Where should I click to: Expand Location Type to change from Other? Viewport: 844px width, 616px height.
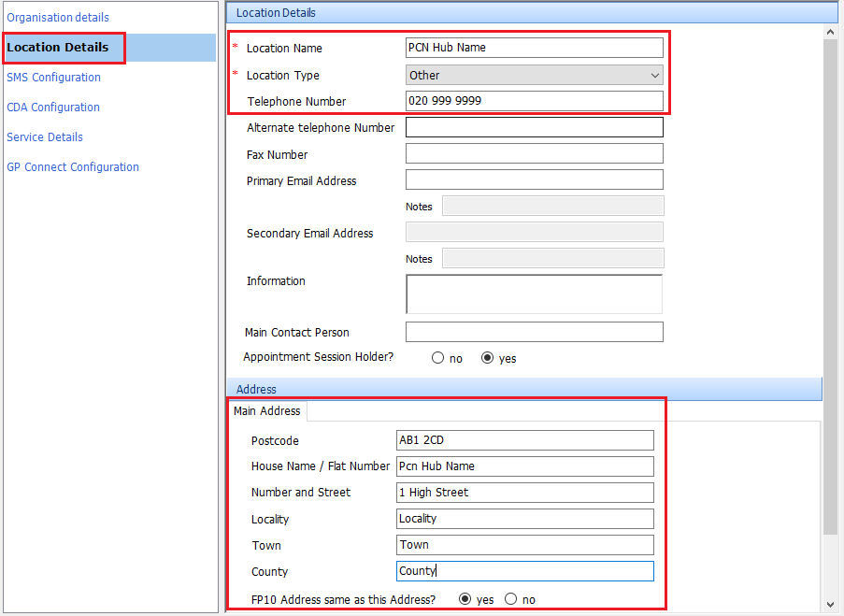[x=654, y=75]
